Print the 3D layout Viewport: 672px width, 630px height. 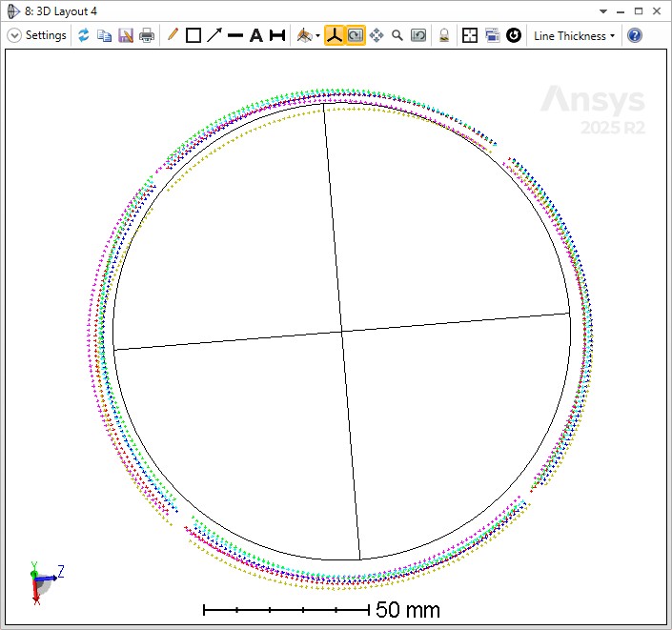[147, 35]
